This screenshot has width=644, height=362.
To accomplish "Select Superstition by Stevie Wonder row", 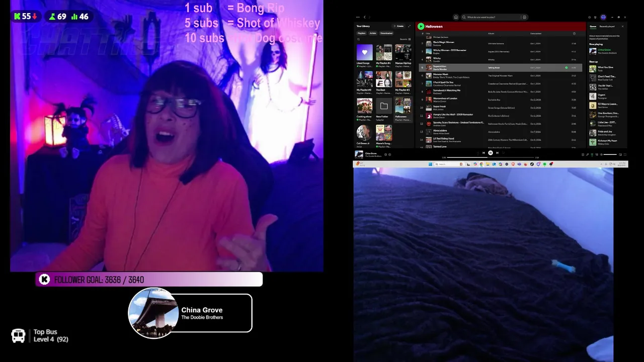I will [x=501, y=67].
